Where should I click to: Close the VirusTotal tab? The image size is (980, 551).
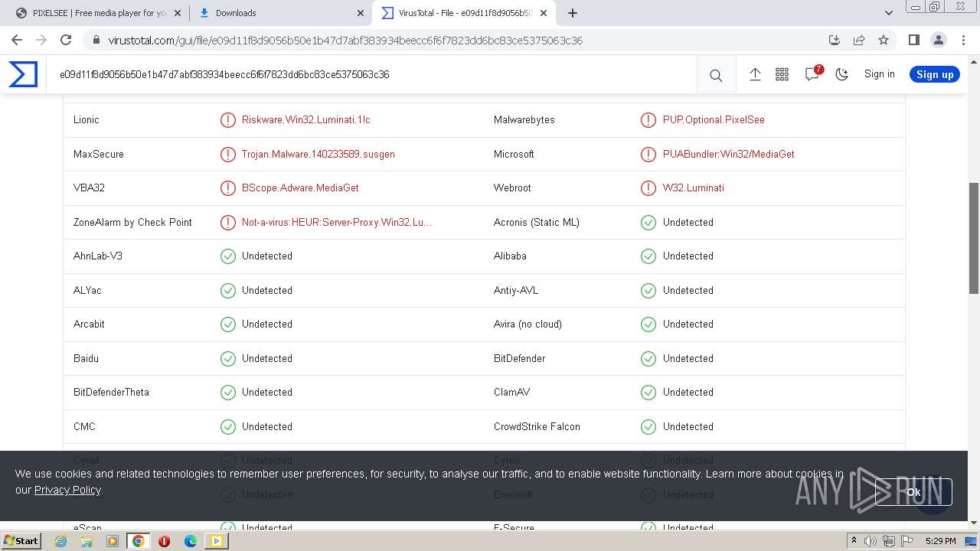coord(544,13)
